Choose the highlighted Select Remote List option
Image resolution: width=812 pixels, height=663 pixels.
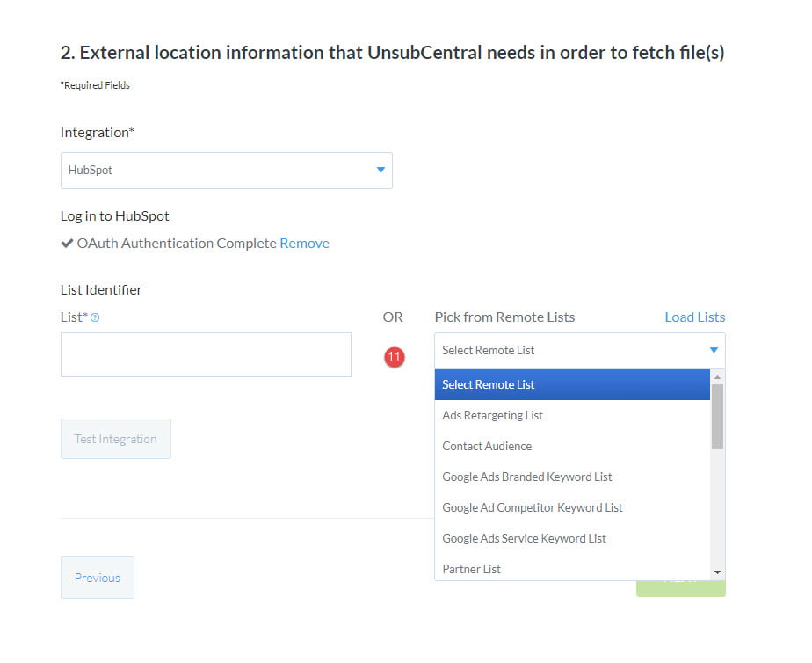coord(572,385)
